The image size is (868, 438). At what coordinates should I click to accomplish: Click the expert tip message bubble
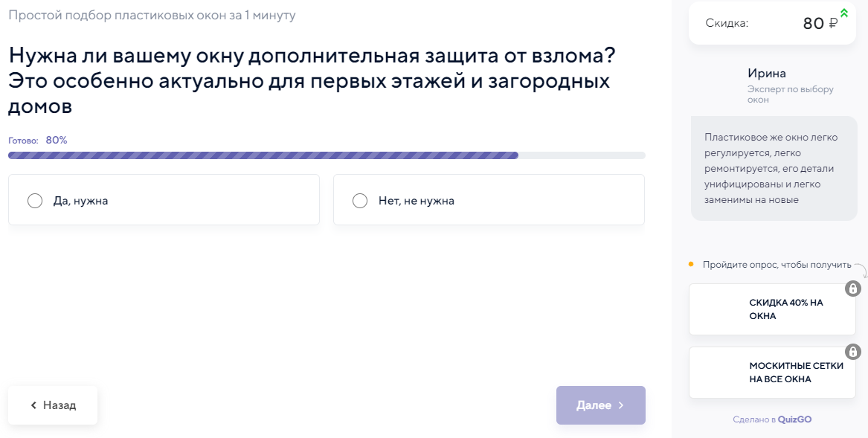coord(774,168)
